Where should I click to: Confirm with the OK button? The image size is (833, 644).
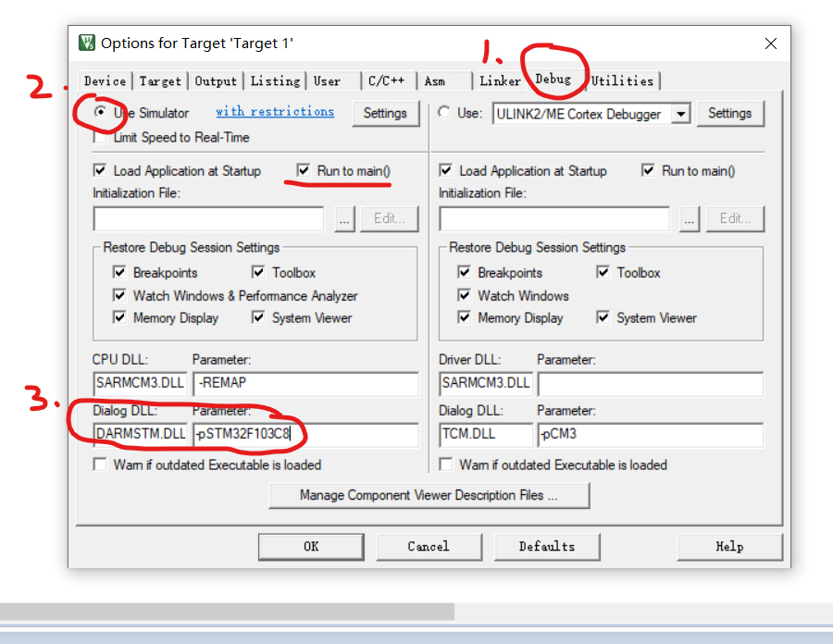[311, 547]
